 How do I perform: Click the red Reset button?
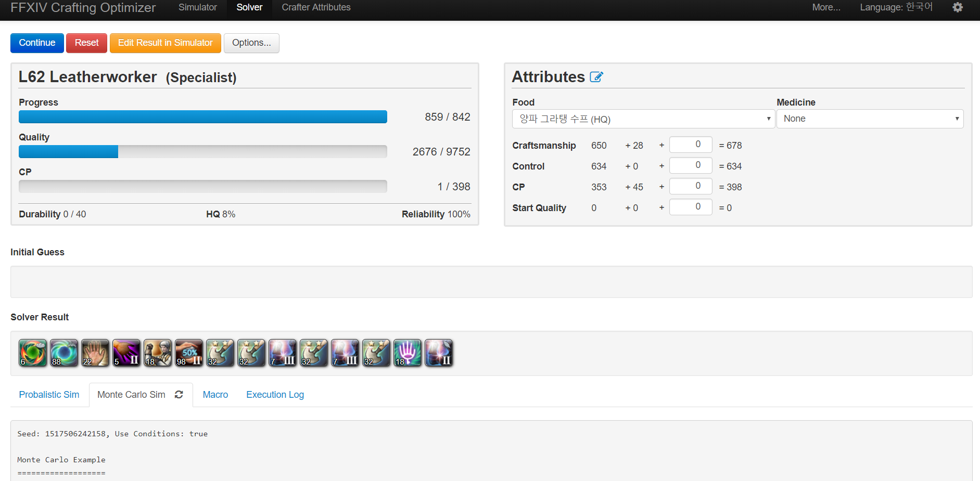point(86,43)
